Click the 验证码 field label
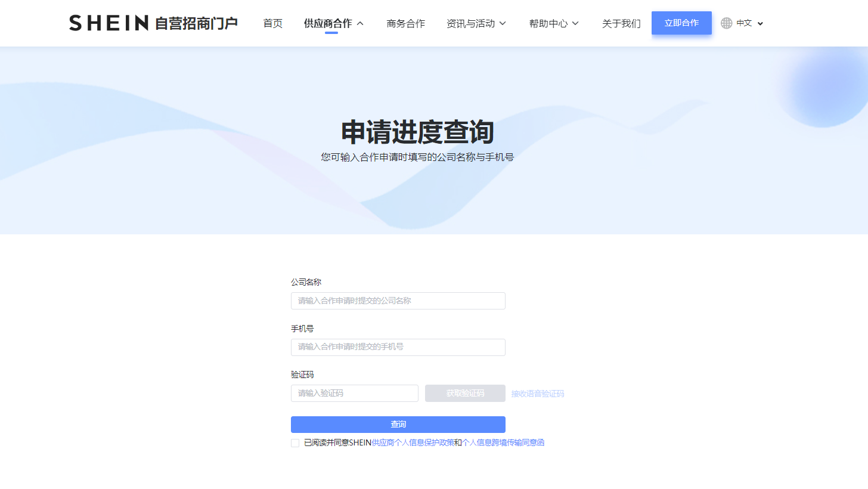The image size is (868, 489). pos(302,375)
